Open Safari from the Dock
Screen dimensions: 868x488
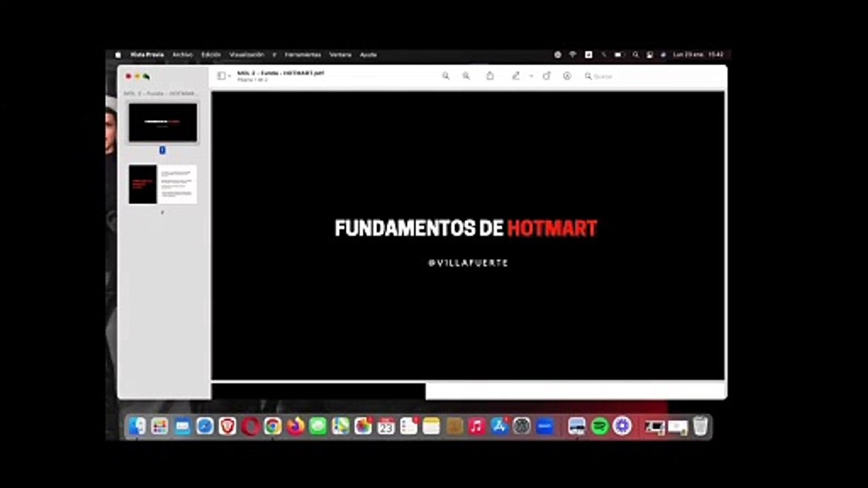205,426
